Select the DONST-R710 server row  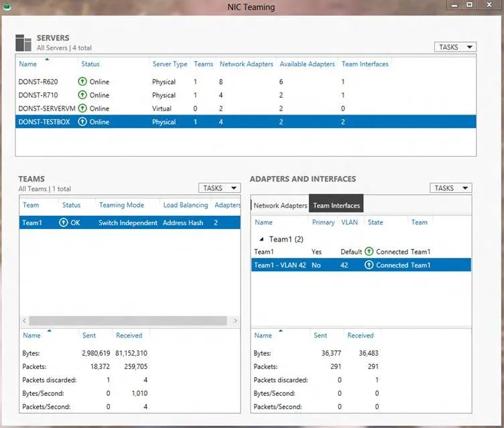coord(246,95)
